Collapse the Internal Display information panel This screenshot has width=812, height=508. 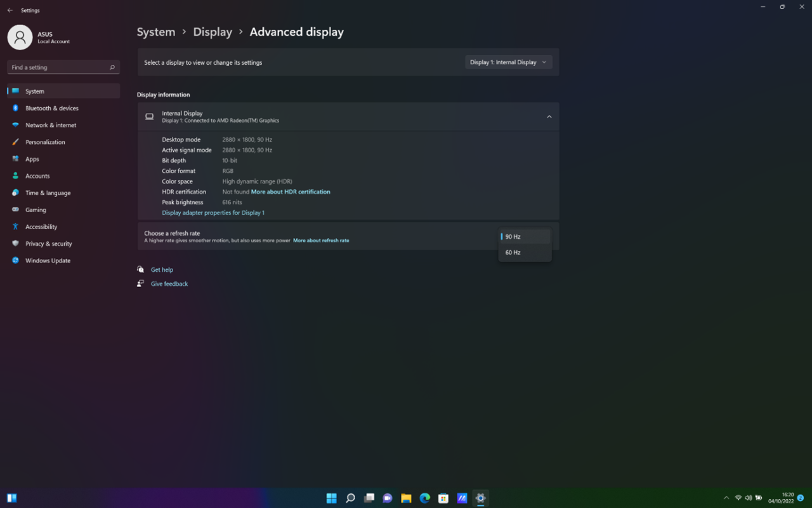tap(549, 117)
